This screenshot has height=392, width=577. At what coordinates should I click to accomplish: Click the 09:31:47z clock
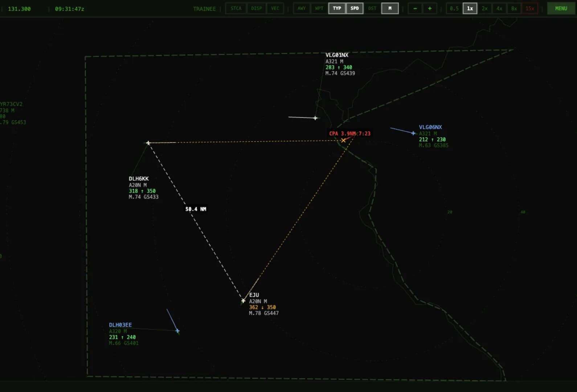70,9
